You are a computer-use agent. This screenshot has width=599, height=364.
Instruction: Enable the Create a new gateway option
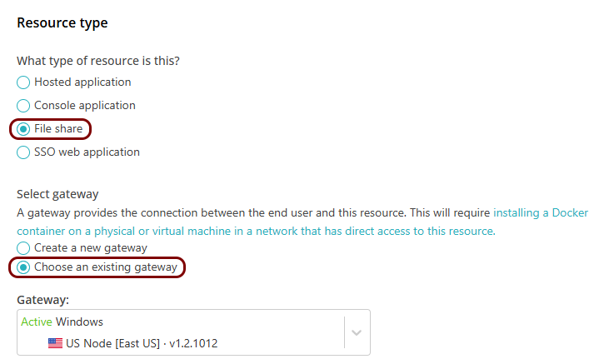coord(23,248)
